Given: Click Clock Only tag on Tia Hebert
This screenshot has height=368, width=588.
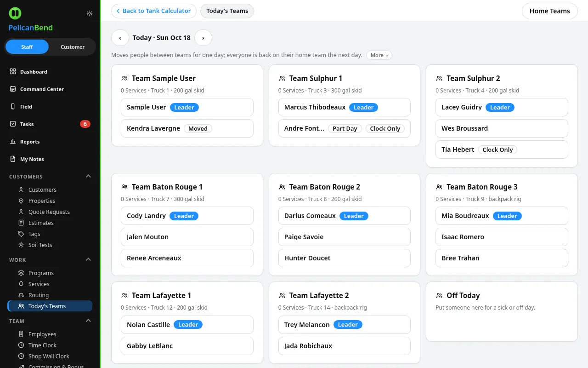Looking at the screenshot, I should coord(498,149).
